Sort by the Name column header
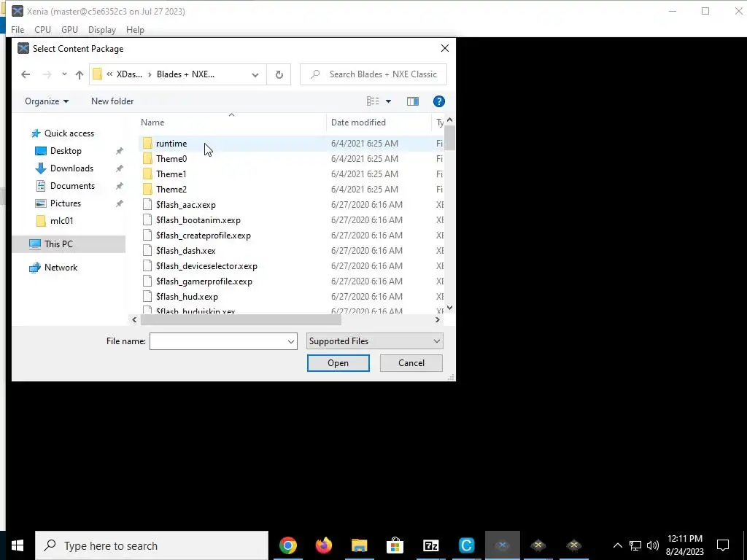Viewport: 747px width, 560px height. (152, 122)
